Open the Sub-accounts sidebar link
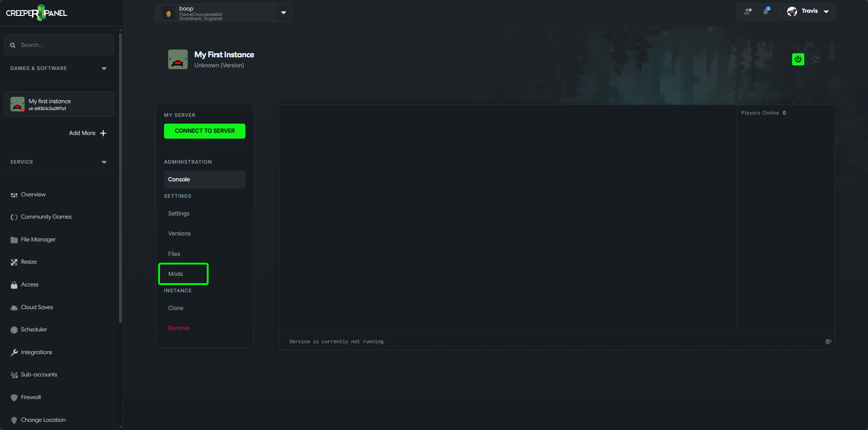 [x=39, y=375]
